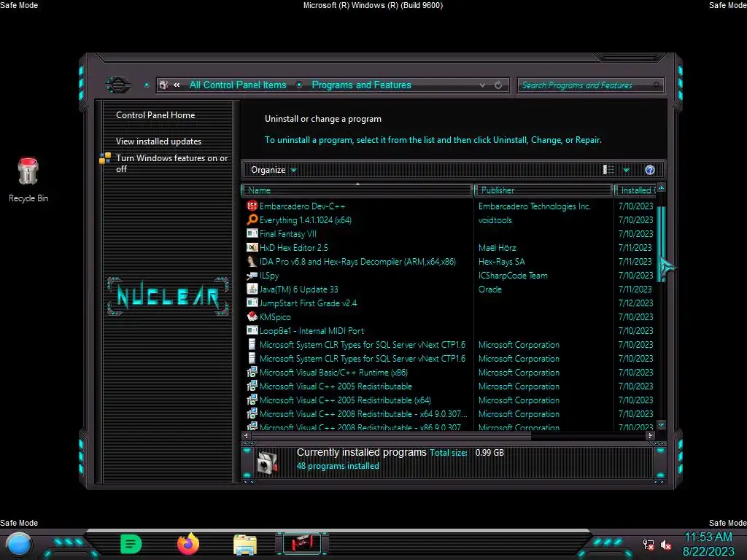Click the muted volume tray icon

point(666,545)
